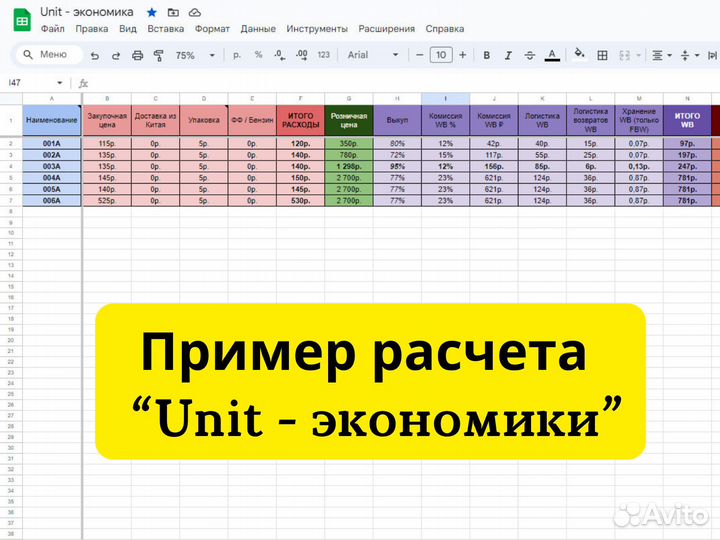This screenshot has width=720, height=540.
Task: Open the Данные menu
Action: pyautogui.click(x=258, y=28)
